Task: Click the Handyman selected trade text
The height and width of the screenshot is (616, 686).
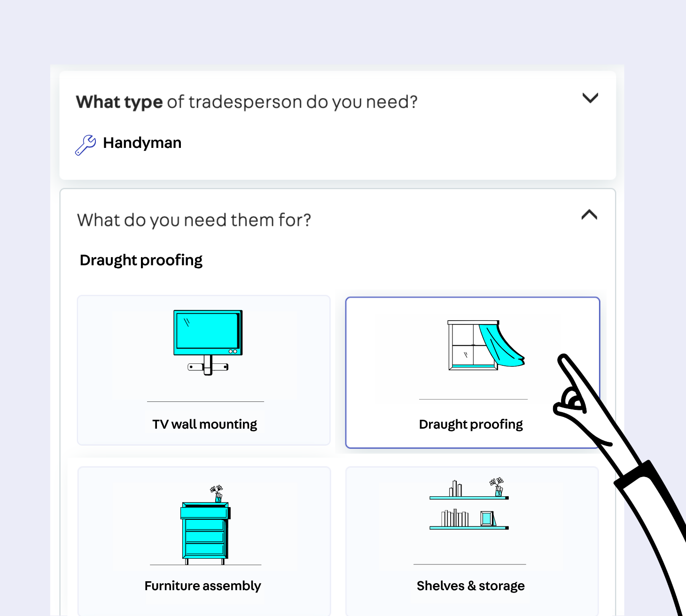Action: [142, 143]
